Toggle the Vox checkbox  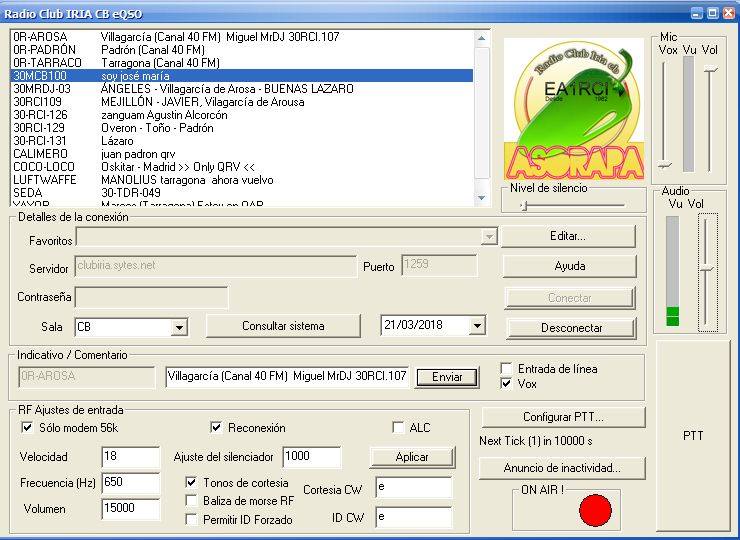click(507, 383)
